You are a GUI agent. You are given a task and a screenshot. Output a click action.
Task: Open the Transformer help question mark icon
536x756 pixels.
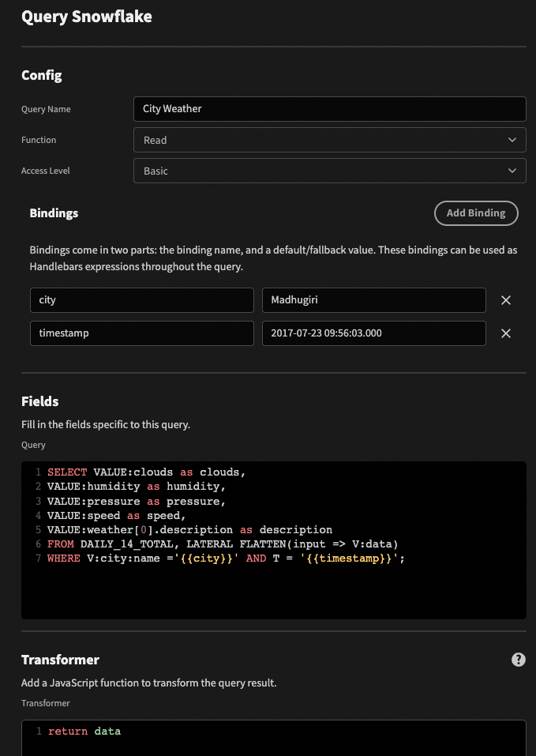pos(518,660)
